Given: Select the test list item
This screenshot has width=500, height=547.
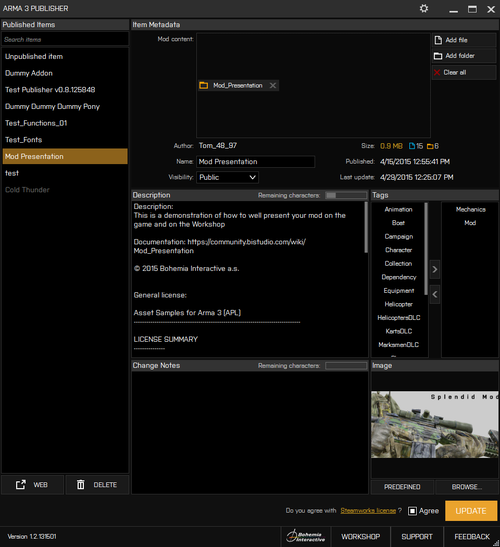Looking at the screenshot, I should pos(65,173).
